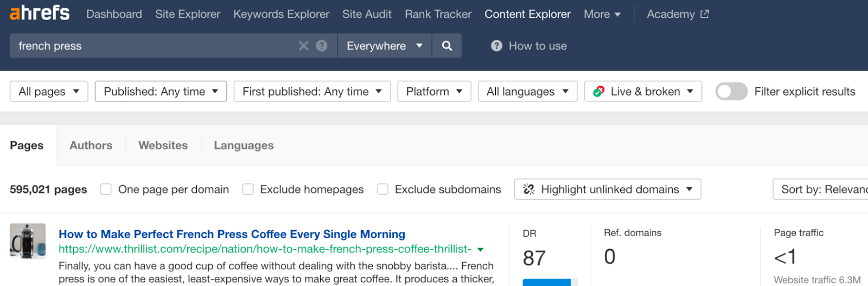
Task: Open Academy external link icon
Action: point(705,14)
